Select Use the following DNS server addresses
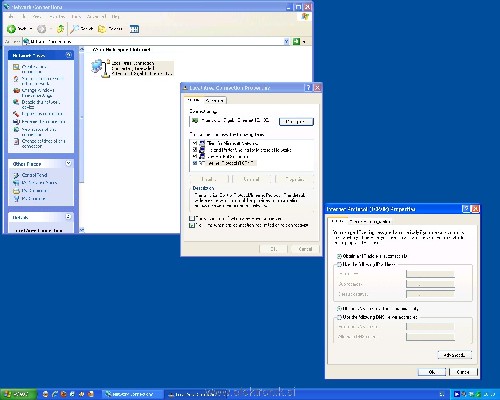 pos(339,317)
